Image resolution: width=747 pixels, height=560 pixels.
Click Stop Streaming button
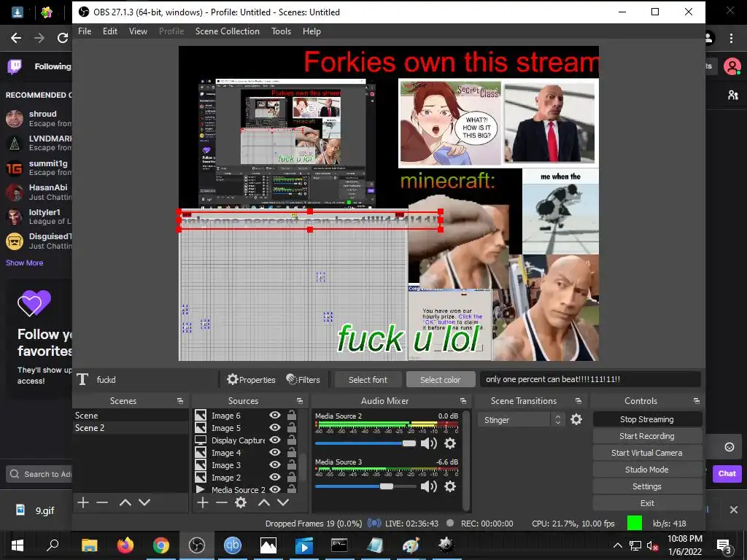647,419
